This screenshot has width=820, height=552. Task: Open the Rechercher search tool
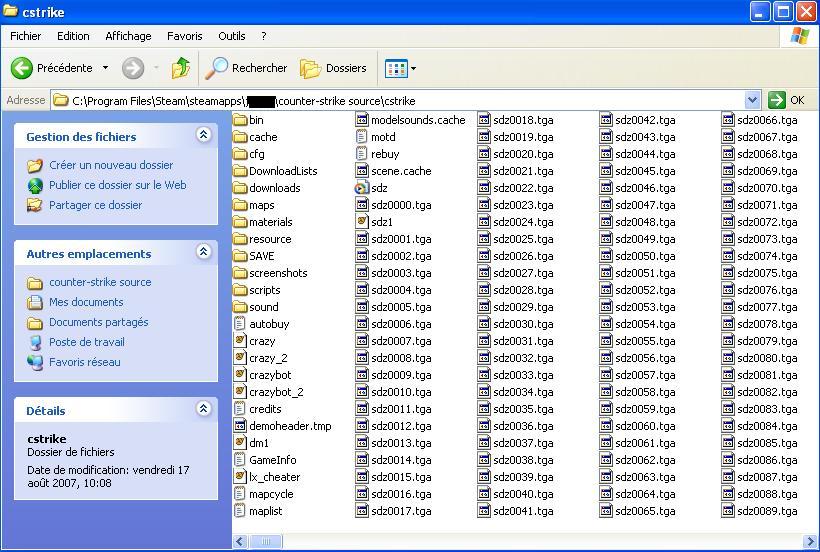(x=246, y=68)
